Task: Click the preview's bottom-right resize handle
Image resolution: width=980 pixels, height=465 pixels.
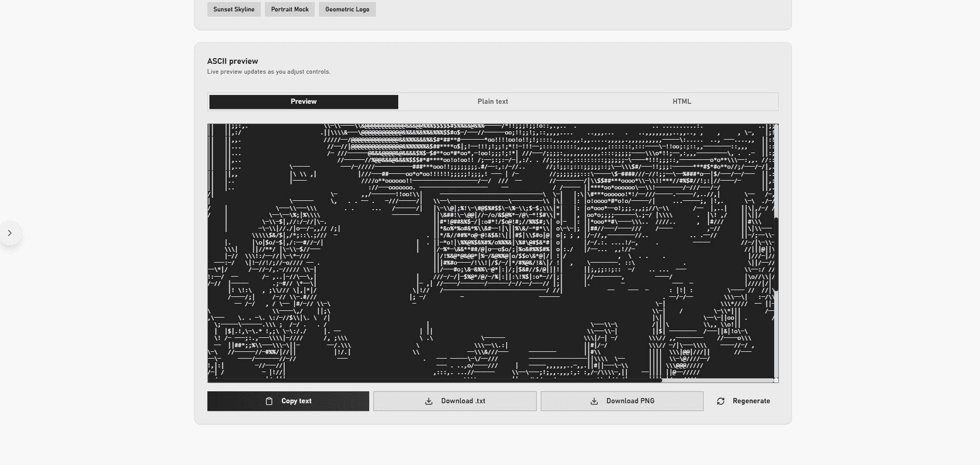Action: (x=776, y=380)
